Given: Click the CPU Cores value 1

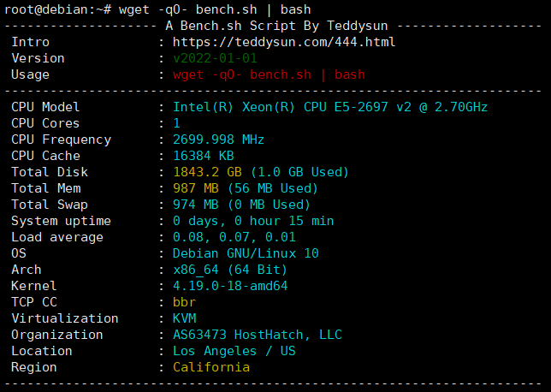Looking at the screenshot, I should pos(177,123).
